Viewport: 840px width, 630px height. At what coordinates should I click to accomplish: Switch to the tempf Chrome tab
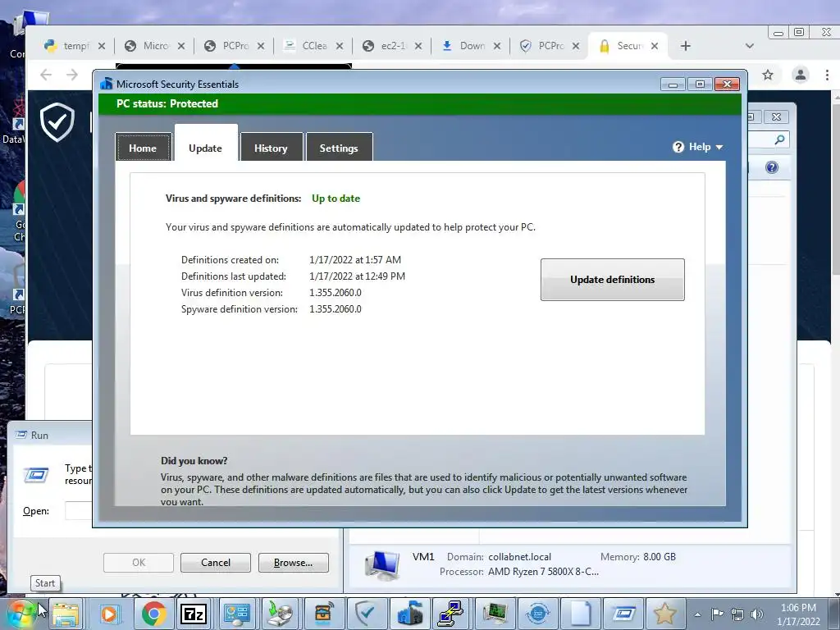click(75, 46)
